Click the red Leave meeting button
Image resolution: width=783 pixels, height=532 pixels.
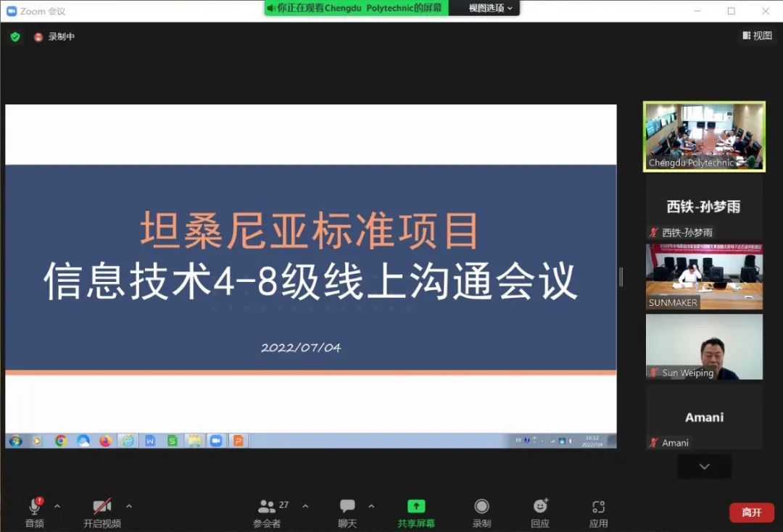pyautogui.click(x=751, y=512)
